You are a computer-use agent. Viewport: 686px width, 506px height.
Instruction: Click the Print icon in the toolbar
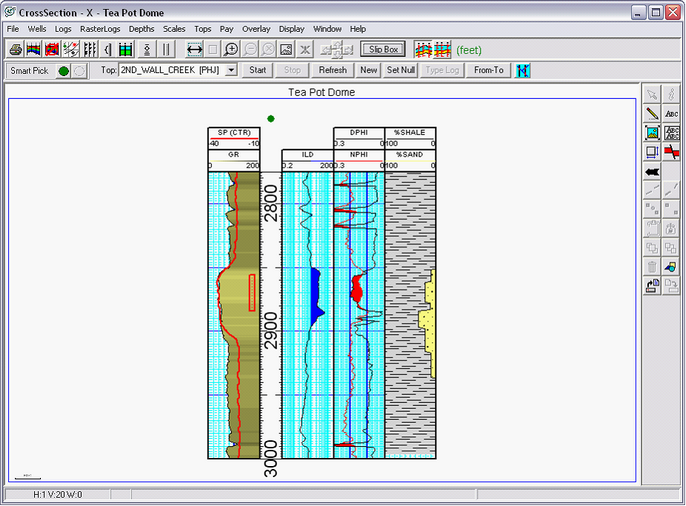(x=16, y=49)
